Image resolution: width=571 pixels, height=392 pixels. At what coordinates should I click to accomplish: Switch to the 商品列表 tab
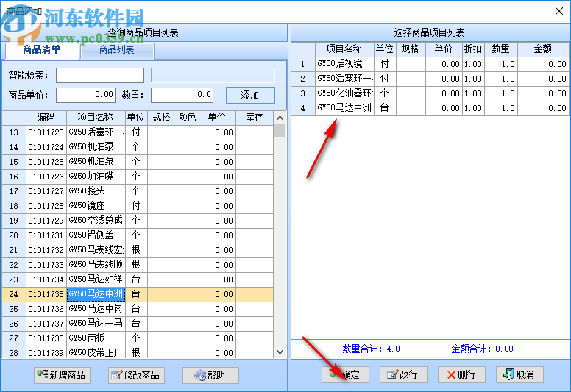tap(117, 50)
